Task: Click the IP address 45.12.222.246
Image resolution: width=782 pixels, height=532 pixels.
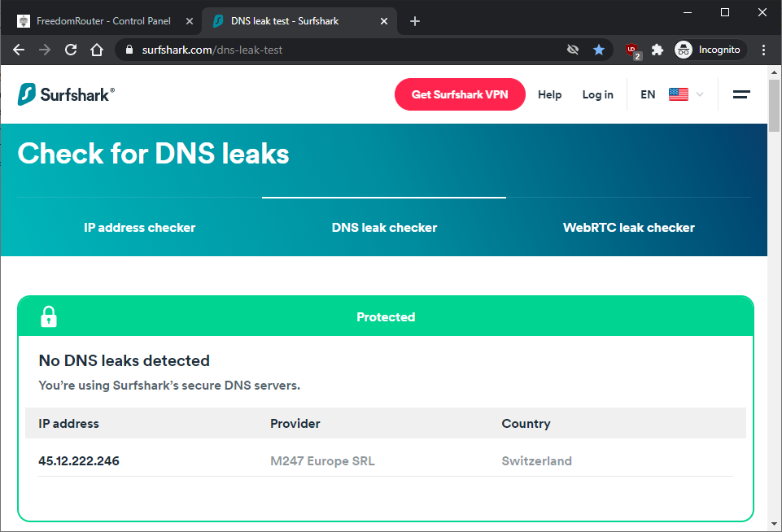Action: point(79,460)
